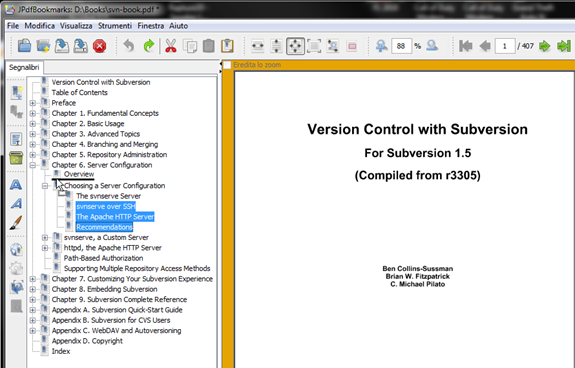Toggle italic style for bookmark (slanted A)
The height and width of the screenshot is (368, 575).
tap(16, 203)
